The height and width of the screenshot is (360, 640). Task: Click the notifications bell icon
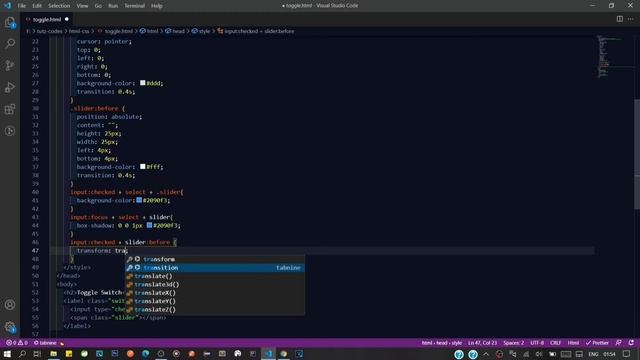[631, 343]
